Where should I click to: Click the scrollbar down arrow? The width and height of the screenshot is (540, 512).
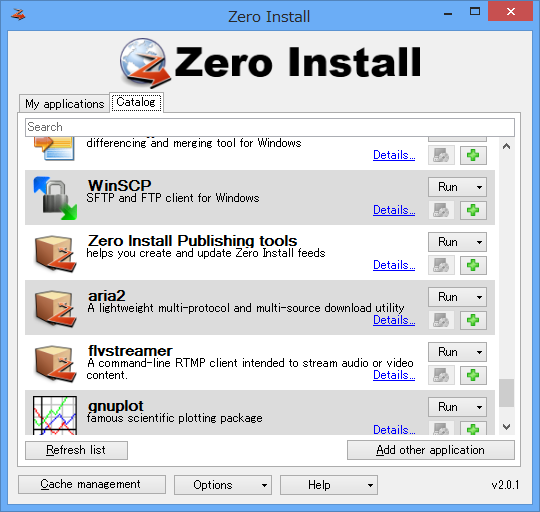tap(506, 427)
